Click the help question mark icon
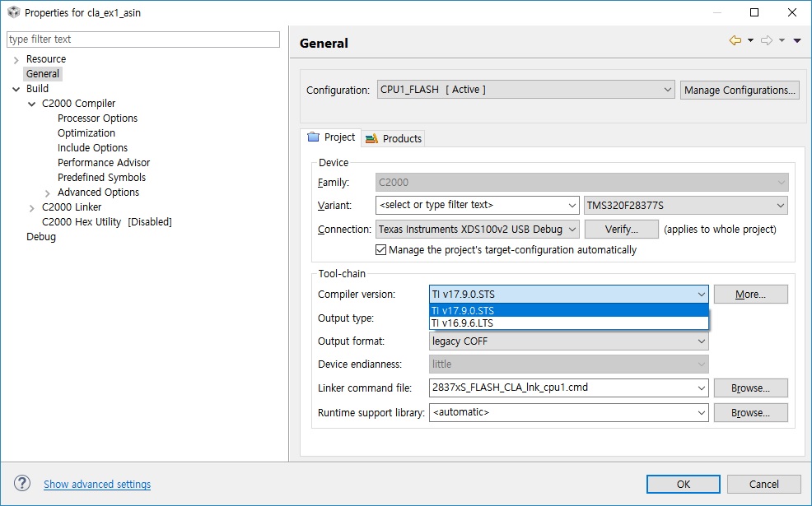812x506 pixels. (22, 484)
